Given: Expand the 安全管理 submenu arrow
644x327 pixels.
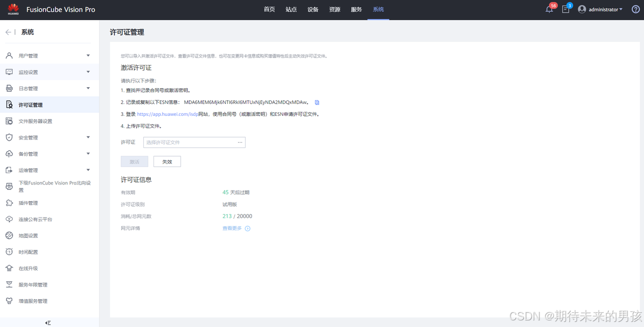Looking at the screenshot, I should [x=88, y=137].
